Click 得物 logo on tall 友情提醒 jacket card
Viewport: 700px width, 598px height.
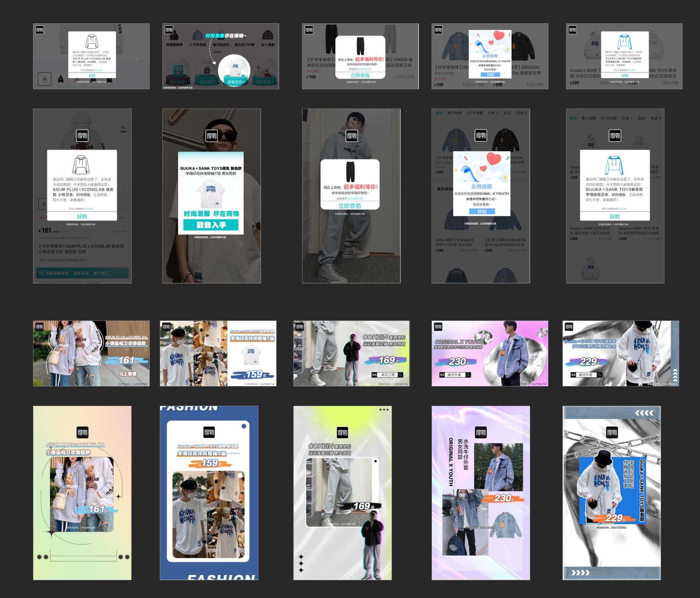pyautogui.click(x=481, y=136)
